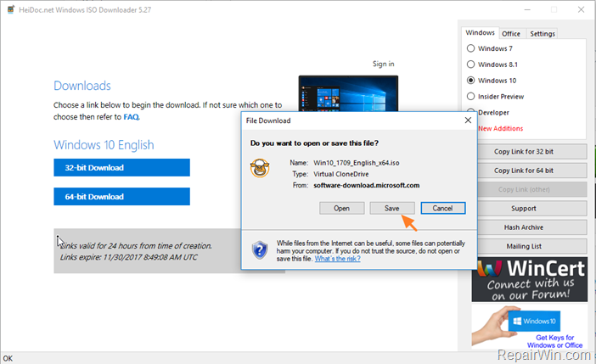Switch to the Windows tab

480,33
